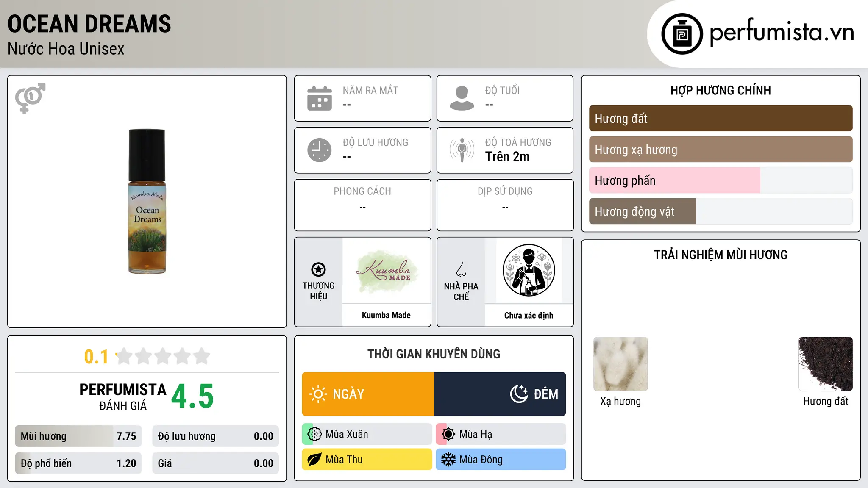Screen dimensions: 868x488
Task: Click the Trải Nghiệm Mùi Hương heading
Action: pyautogui.click(x=721, y=255)
